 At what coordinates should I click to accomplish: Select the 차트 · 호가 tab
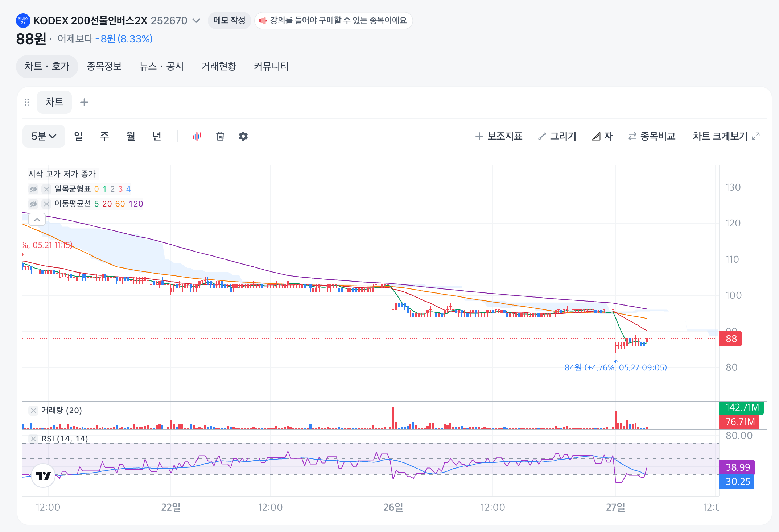pos(47,66)
